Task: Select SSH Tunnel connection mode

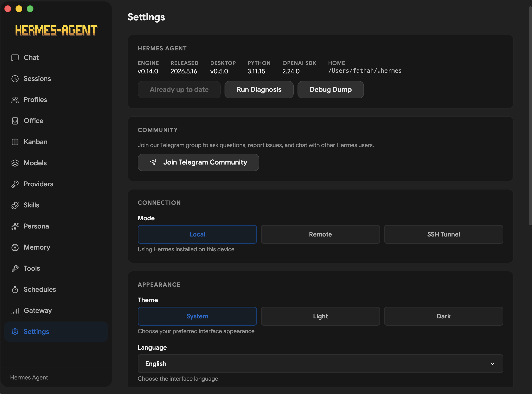Action: tap(443, 234)
